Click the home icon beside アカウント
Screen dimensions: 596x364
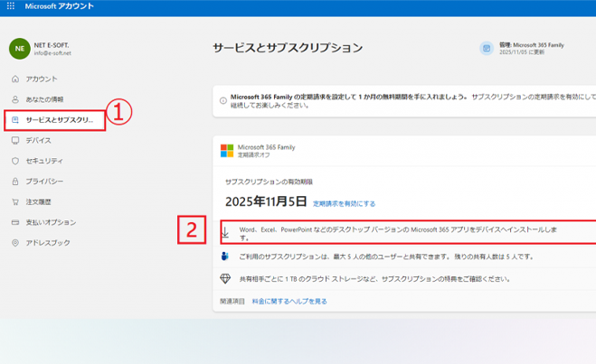15,79
